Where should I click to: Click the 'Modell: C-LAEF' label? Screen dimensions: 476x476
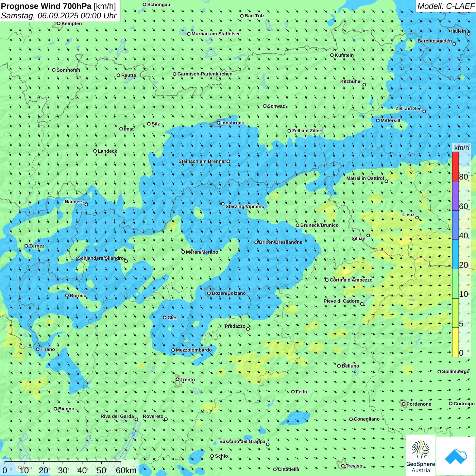(446, 6)
